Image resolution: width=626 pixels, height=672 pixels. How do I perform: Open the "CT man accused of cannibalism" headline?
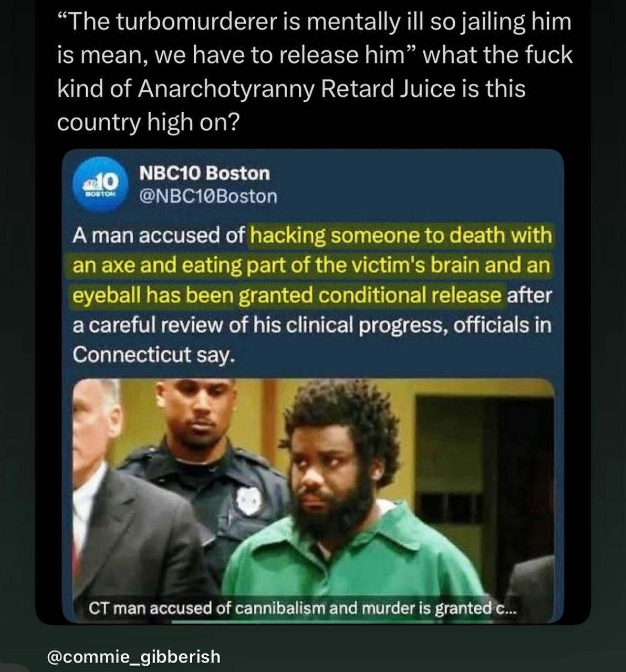pos(303,608)
